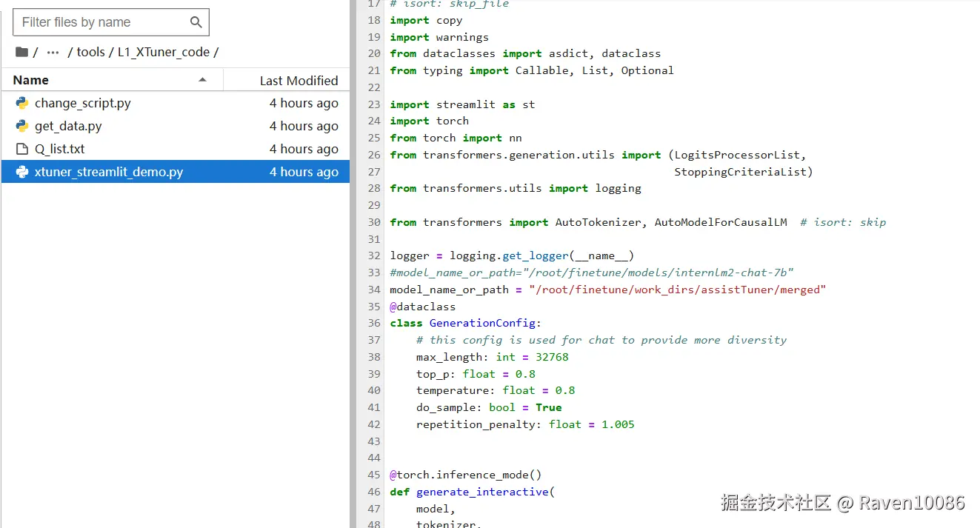The width and height of the screenshot is (980, 528).
Task: Click the max_length value 32768
Action: tap(552, 357)
